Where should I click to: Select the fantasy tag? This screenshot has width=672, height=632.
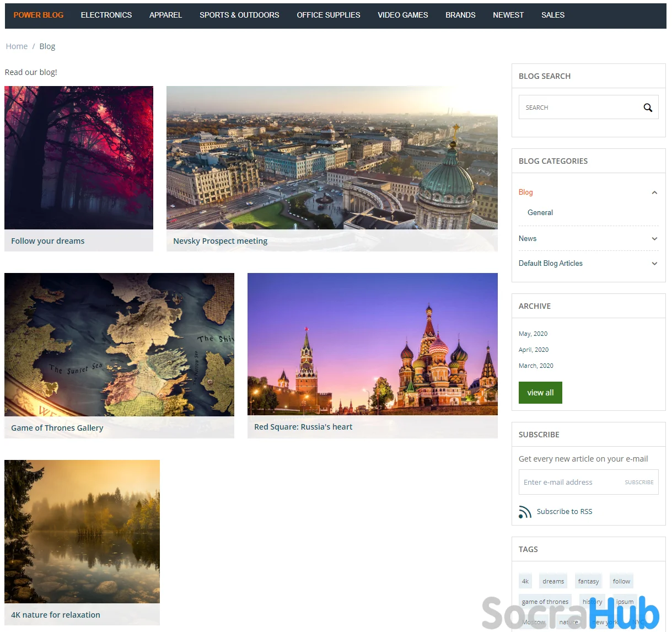pyautogui.click(x=588, y=581)
